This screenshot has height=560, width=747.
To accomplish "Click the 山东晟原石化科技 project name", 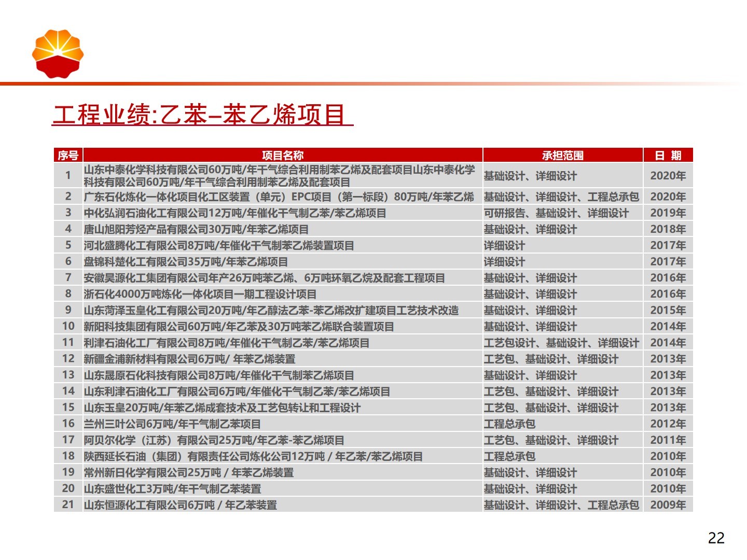I will (x=219, y=375).
